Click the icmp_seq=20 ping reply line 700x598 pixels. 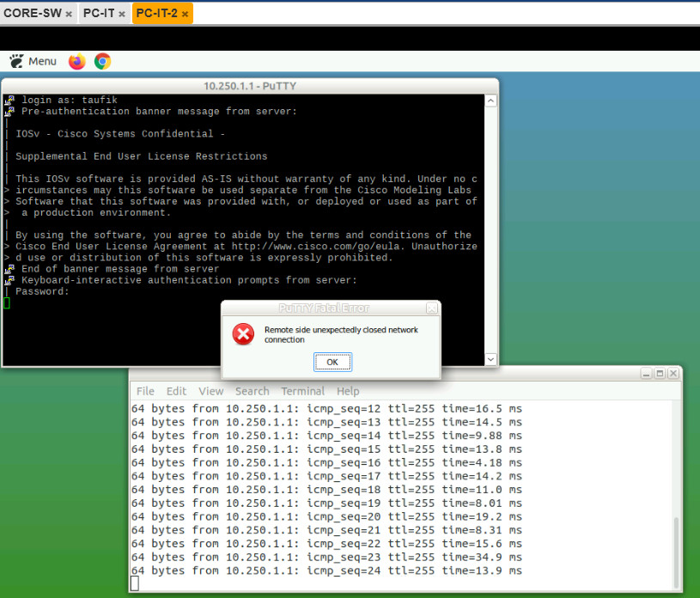(x=326, y=516)
